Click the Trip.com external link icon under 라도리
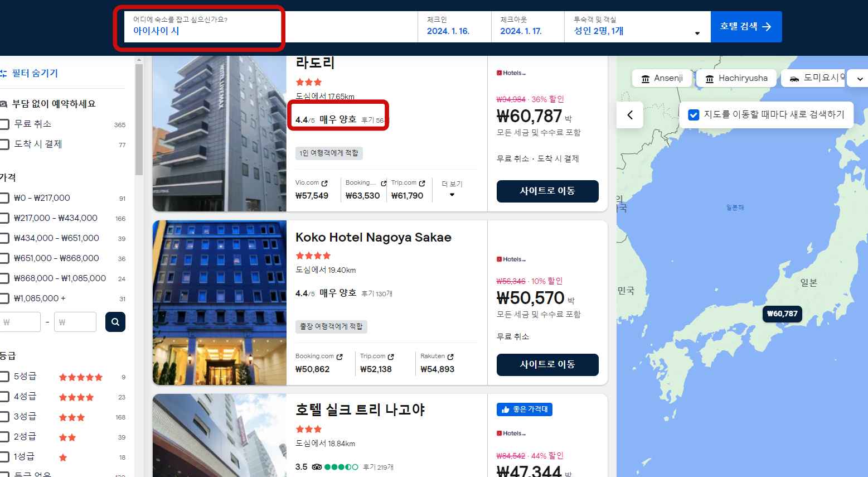The image size is (868, 477). click(x=422, y=183)
